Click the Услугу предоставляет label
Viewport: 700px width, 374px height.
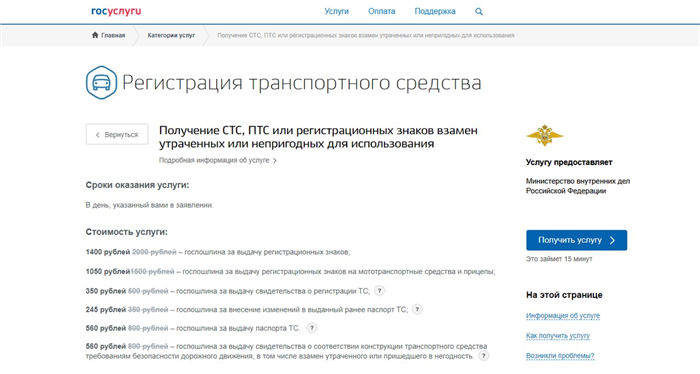(x=569, y=162)
